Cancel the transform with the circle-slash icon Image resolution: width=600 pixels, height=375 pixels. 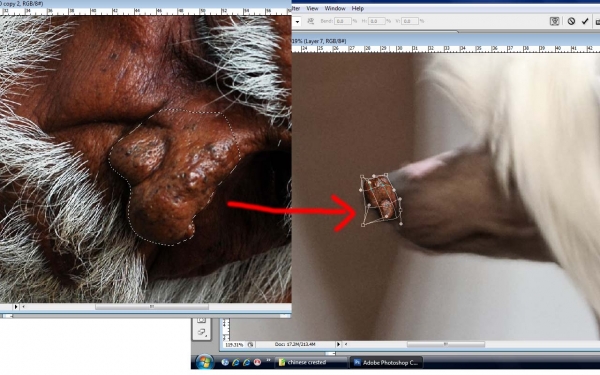(571, 21)
